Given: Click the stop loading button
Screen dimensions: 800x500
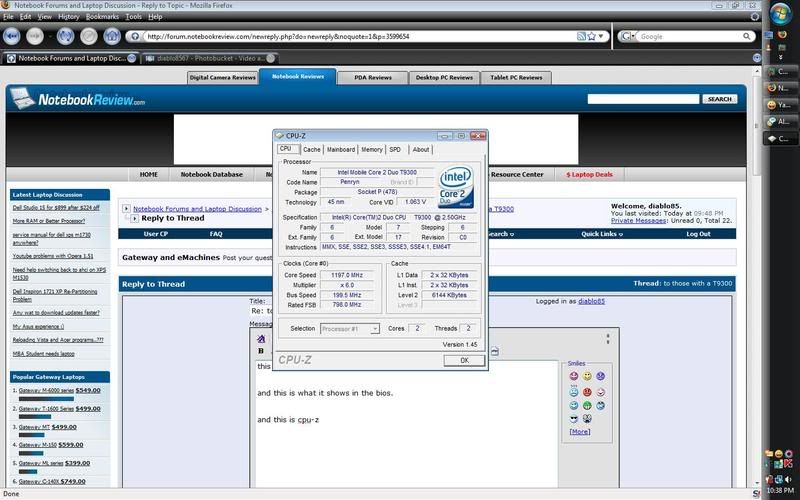Looking at the screenshot, I should pyautogui.click(x=89, y=36).
